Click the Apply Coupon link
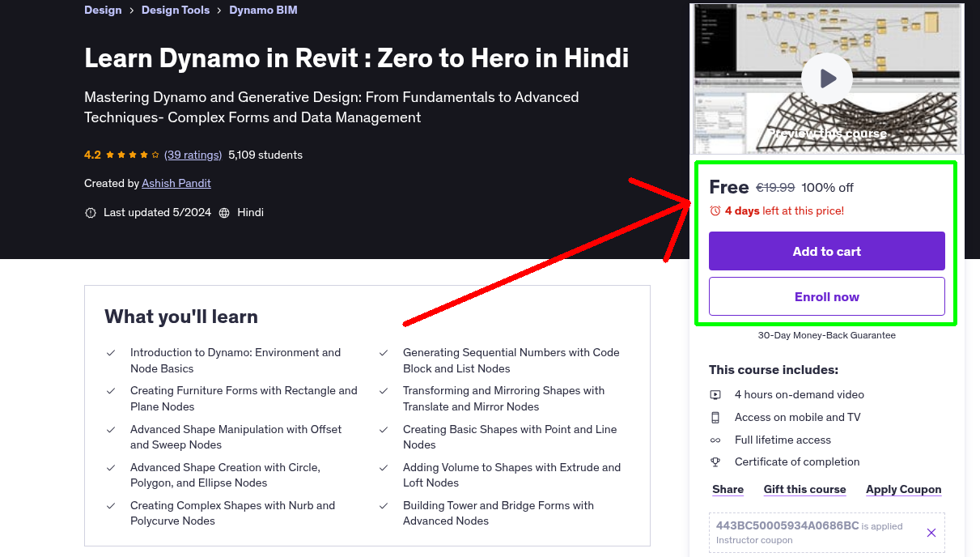 coord(904,490)
